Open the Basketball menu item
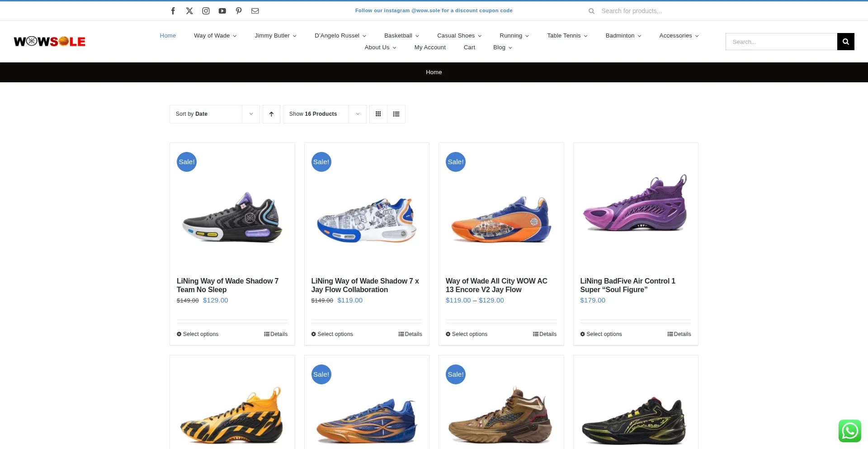 coord(401,36)
